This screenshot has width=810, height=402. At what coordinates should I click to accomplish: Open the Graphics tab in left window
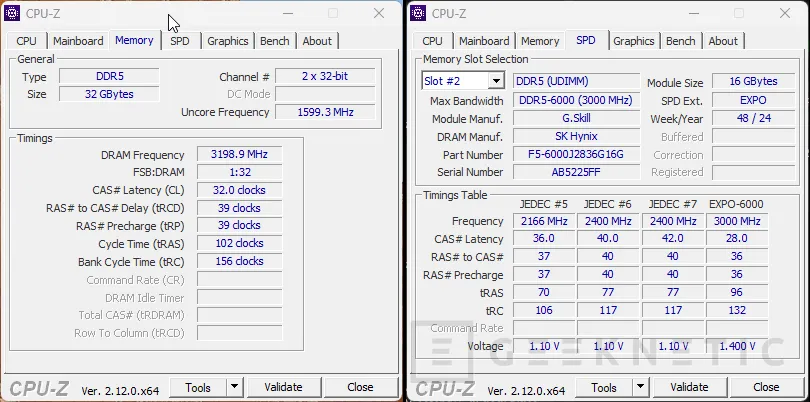click(x=228, y=41)
